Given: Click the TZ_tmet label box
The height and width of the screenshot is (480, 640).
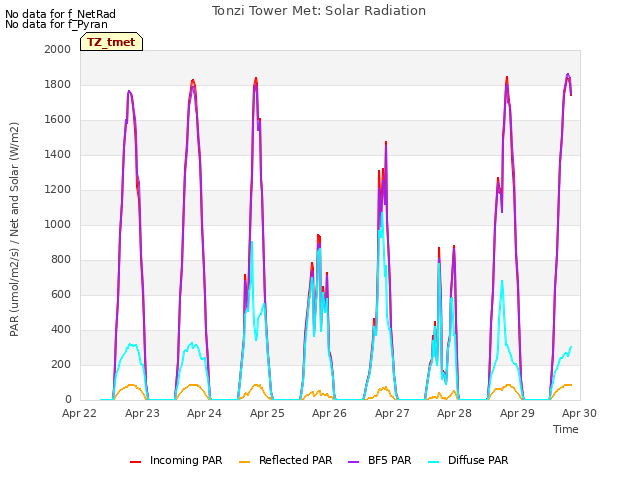Looking at the screenshot, I should pyautogui.click(x=111, y=42).
